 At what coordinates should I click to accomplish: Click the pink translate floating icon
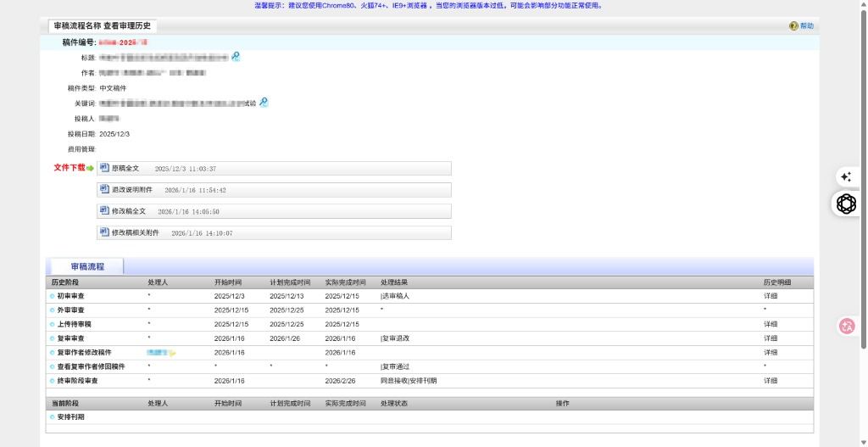(x=846, y=326)
